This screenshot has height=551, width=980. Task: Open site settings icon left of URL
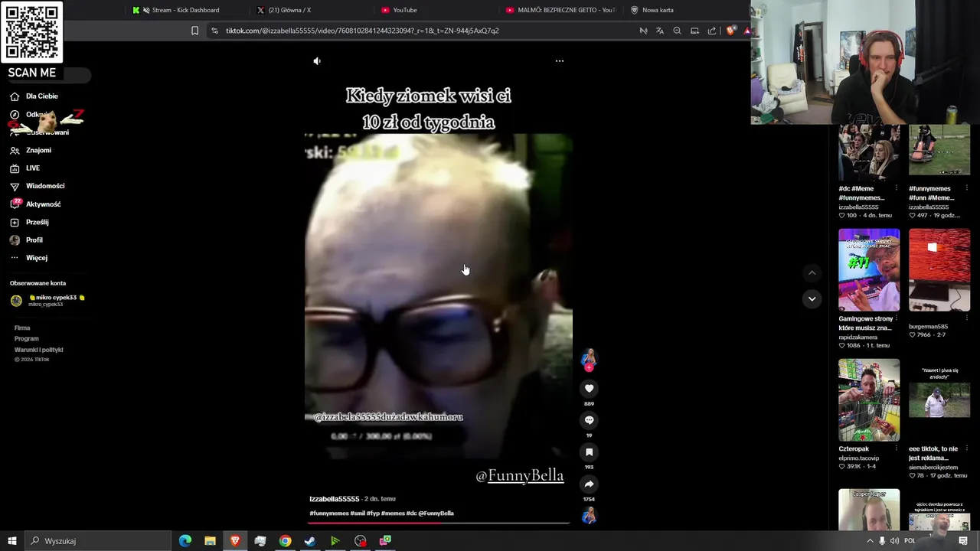(214, 31)
